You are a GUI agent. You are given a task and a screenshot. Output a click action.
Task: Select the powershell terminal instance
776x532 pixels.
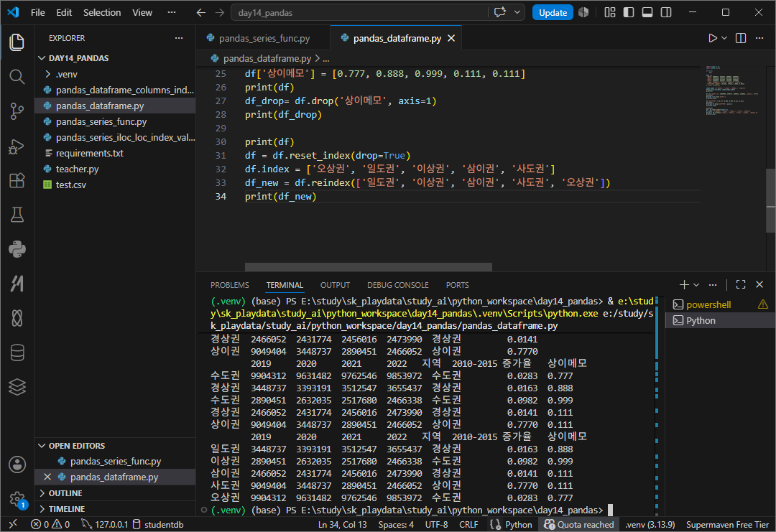pos(720,304)
